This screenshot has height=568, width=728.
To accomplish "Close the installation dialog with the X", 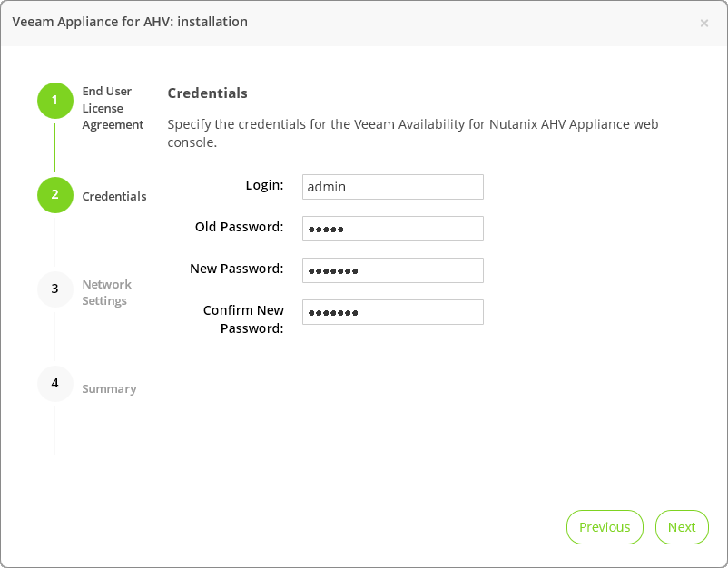I will [x=704, y=23].
